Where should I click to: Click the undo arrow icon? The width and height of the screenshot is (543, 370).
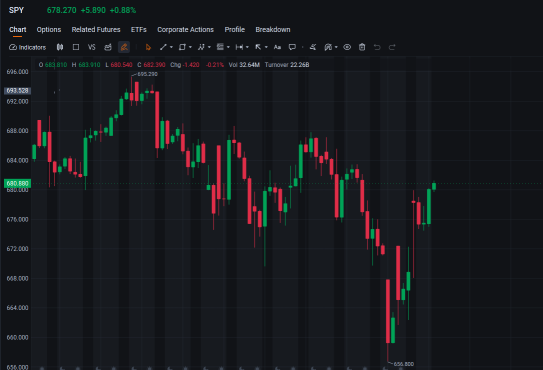pyautogui.click(x=377, y=47)
